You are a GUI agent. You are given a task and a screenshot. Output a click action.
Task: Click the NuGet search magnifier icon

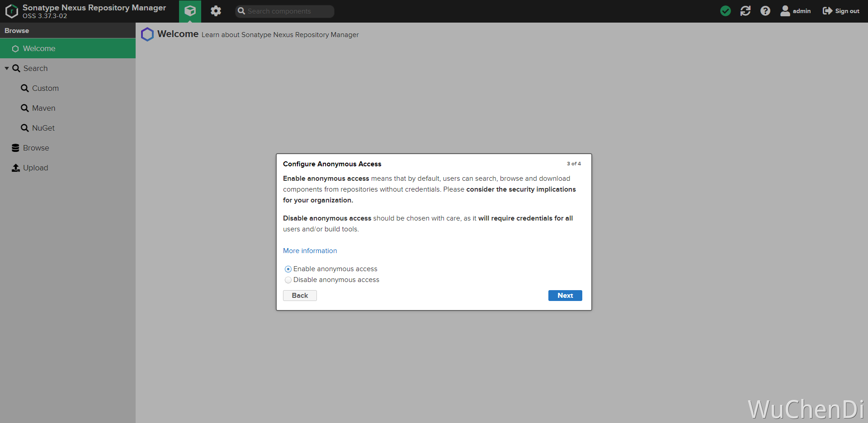(x=25, y=128)
